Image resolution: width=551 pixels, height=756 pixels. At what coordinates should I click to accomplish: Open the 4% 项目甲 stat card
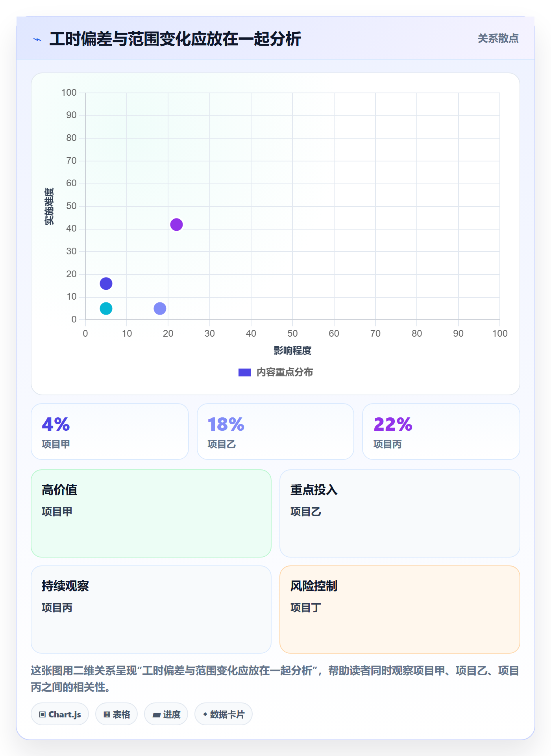110,432
